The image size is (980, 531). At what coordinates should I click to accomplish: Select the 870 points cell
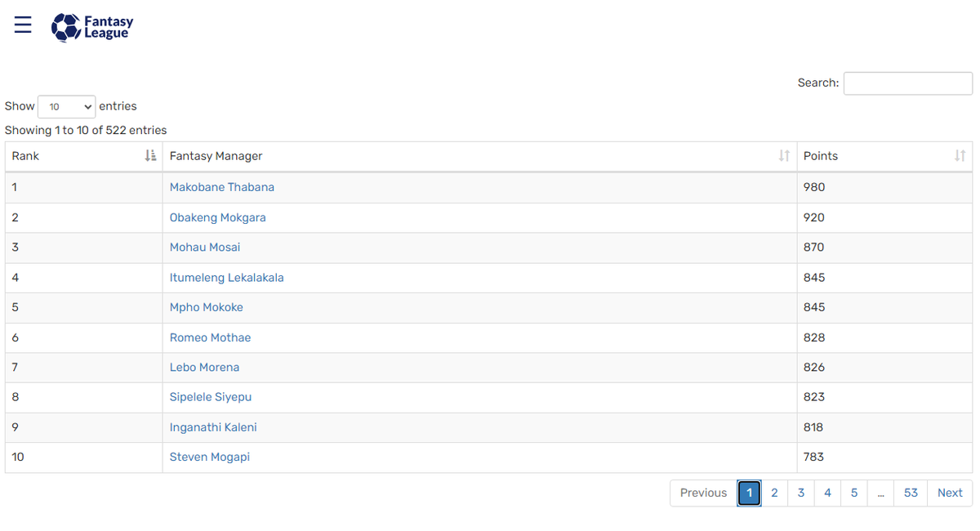884,248
